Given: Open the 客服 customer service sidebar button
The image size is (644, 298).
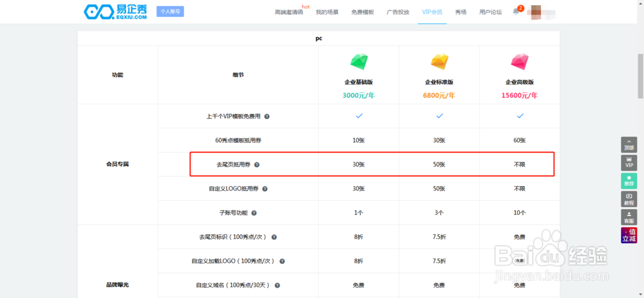Looking at the screenshot, I should 629,217.
